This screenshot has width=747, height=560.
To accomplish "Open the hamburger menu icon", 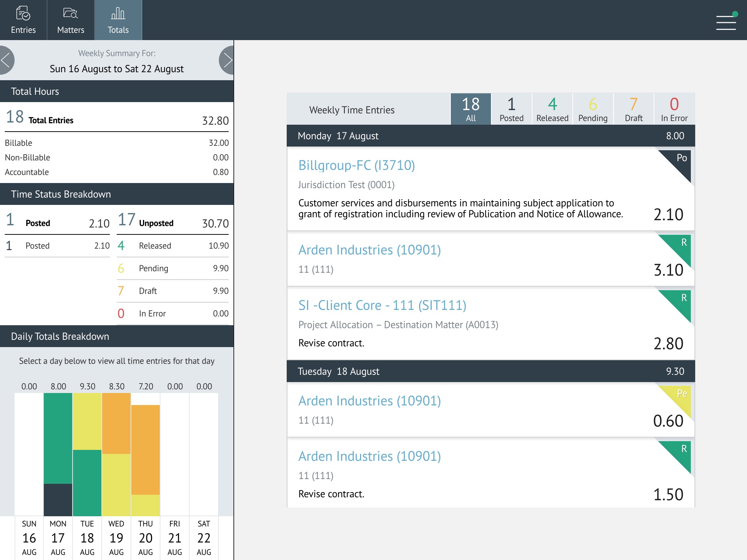I will click(726, 23).
